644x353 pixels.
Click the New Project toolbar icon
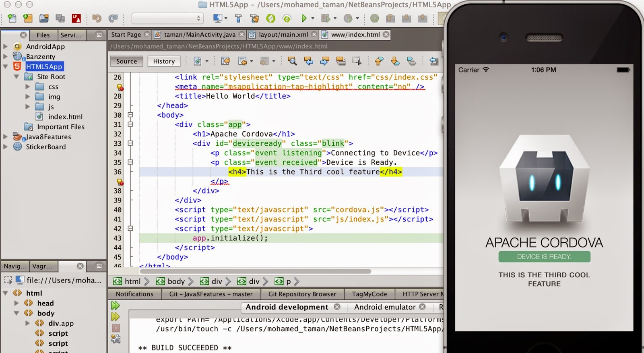point(28,18)
